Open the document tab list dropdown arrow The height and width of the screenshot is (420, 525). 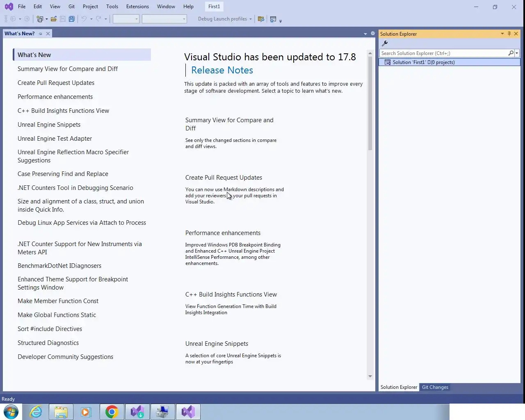[365, 34]
